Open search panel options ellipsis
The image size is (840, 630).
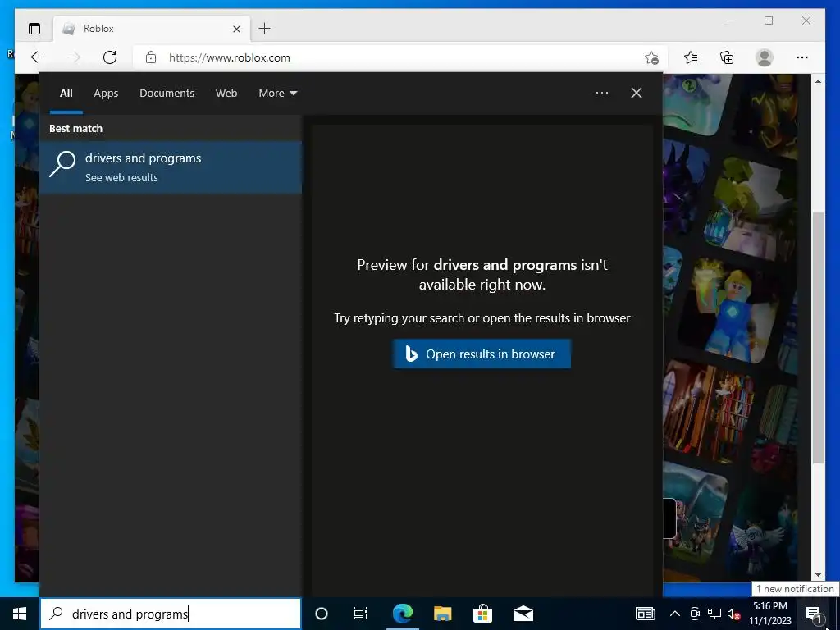602,93
